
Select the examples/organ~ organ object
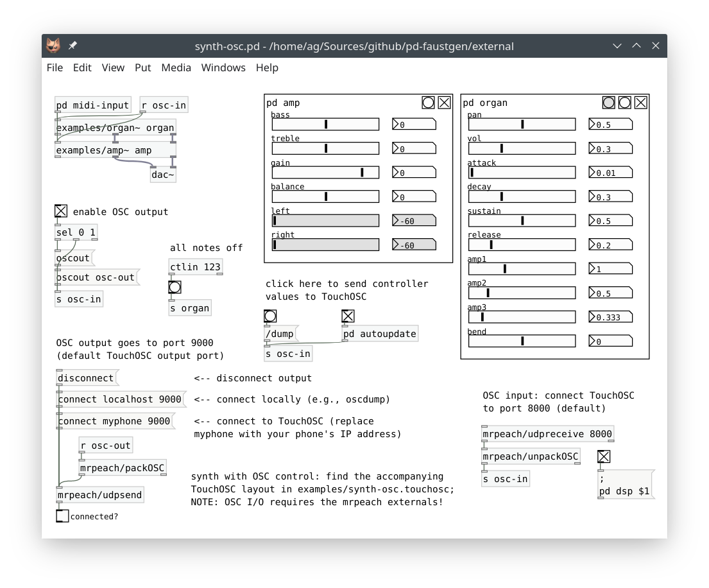tap(115, 128)
